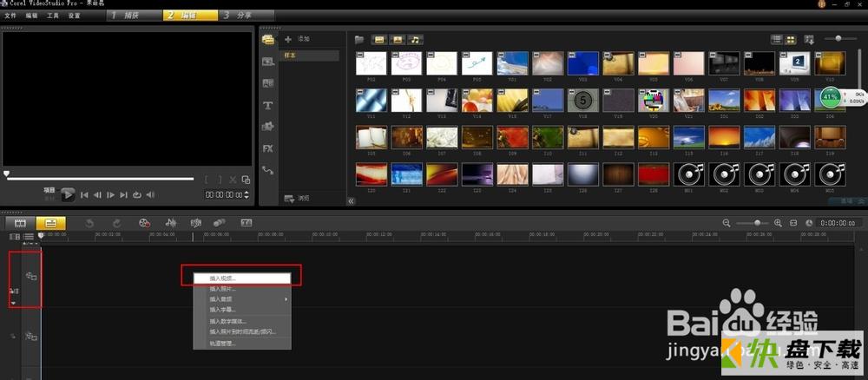868x380 pixels.
Task: Toggle show audio files filter
Action: click(415, 39)
